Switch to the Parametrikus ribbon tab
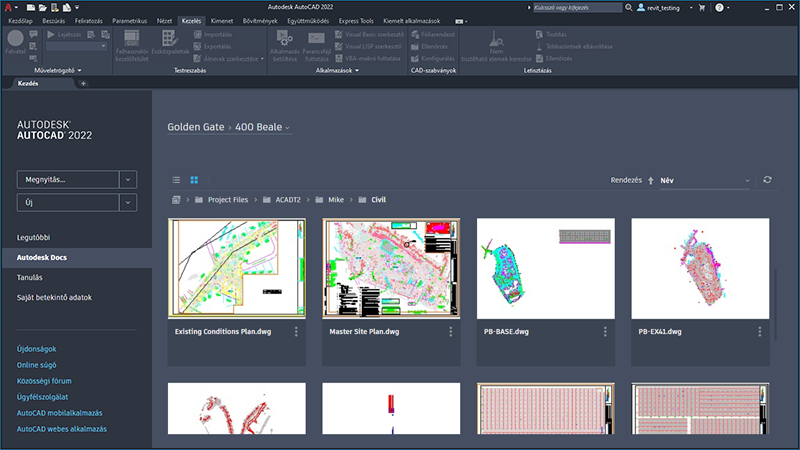800x450 pixels. tap(130, 21)
